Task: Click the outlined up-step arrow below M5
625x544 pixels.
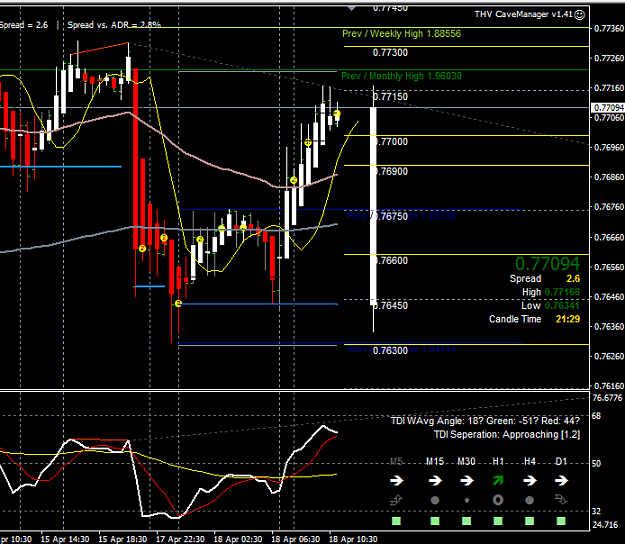Action: [397, 500]
